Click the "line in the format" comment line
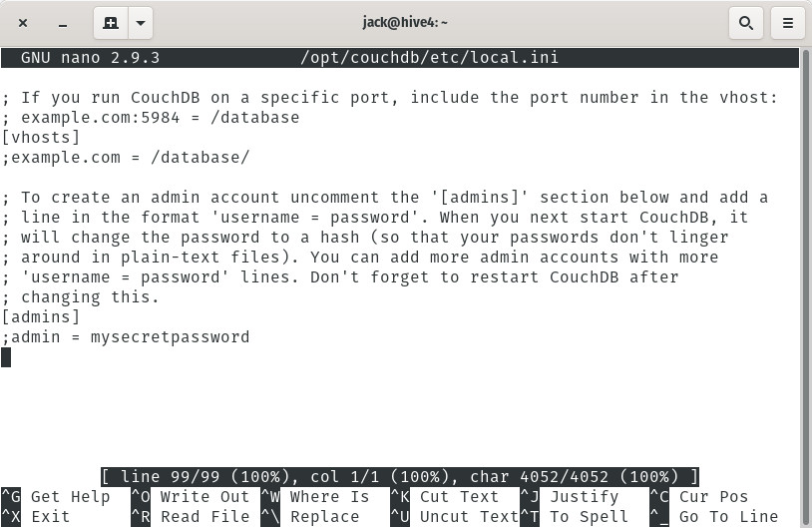The image size is (812, 528). click(x=375, y=218)
